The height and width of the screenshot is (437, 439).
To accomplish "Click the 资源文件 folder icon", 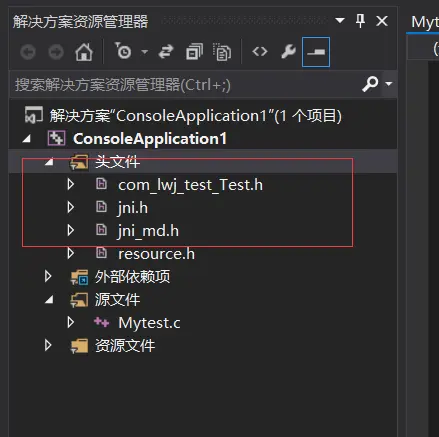I will point(79,346).
